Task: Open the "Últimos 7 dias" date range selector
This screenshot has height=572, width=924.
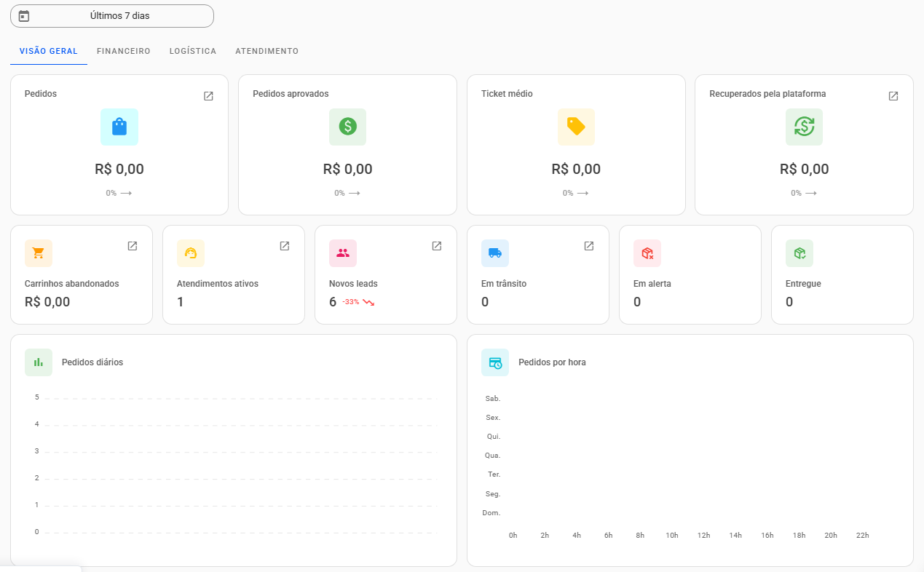Action: click(112, 16)
